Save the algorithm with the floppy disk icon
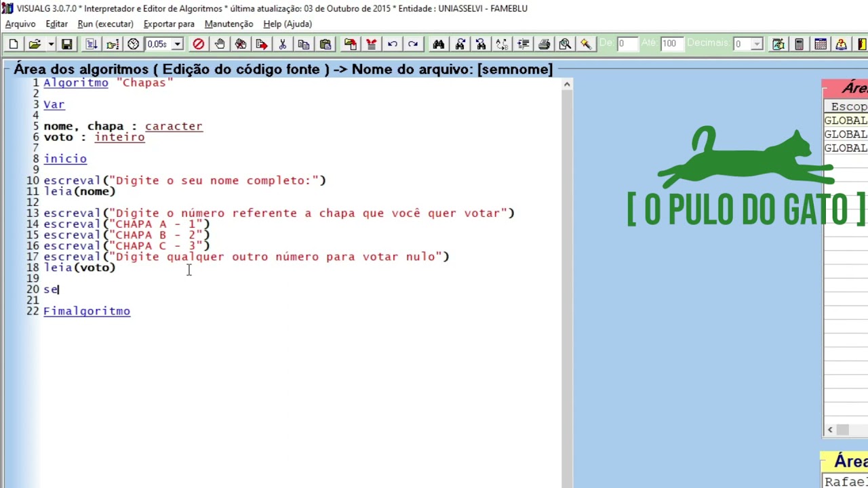This screenshot has width=868, height=488. [x=66, y=44]
